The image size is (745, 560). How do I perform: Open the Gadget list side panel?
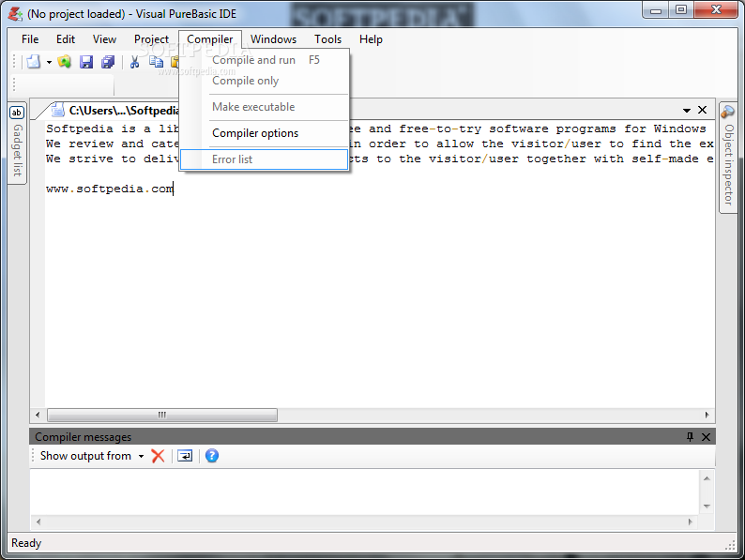[17, 144]
